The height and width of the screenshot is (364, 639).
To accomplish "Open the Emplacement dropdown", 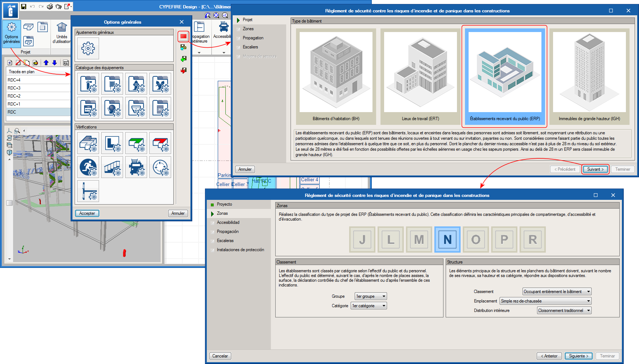I will (x=545, y=301).
